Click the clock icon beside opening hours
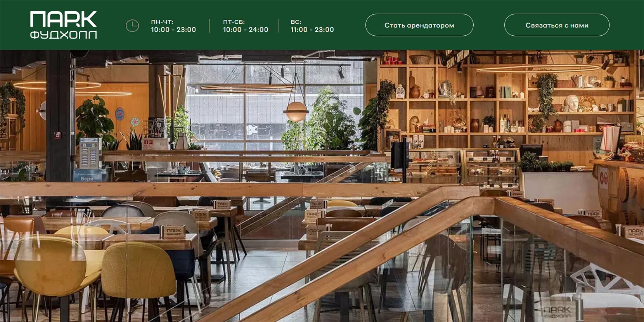 132,26
